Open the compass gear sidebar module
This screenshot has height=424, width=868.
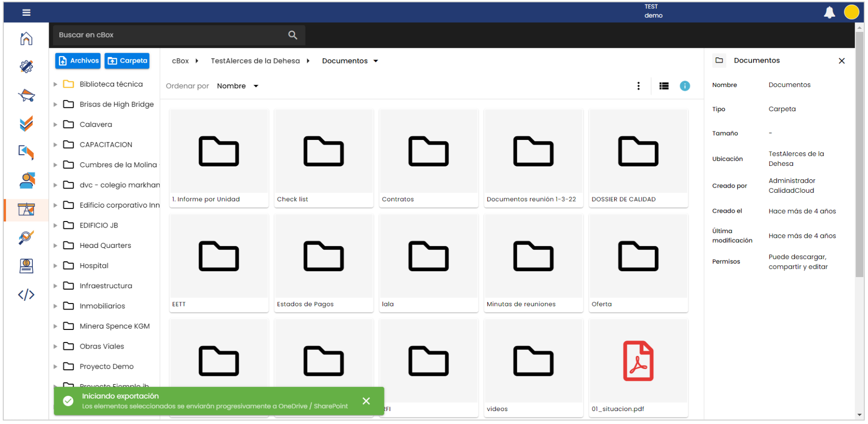point(26,67)
